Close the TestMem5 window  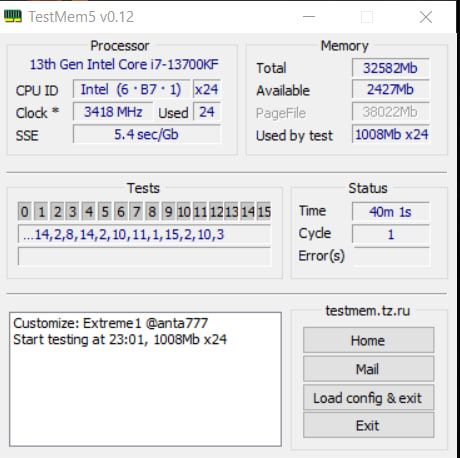[x=426, y=17]
